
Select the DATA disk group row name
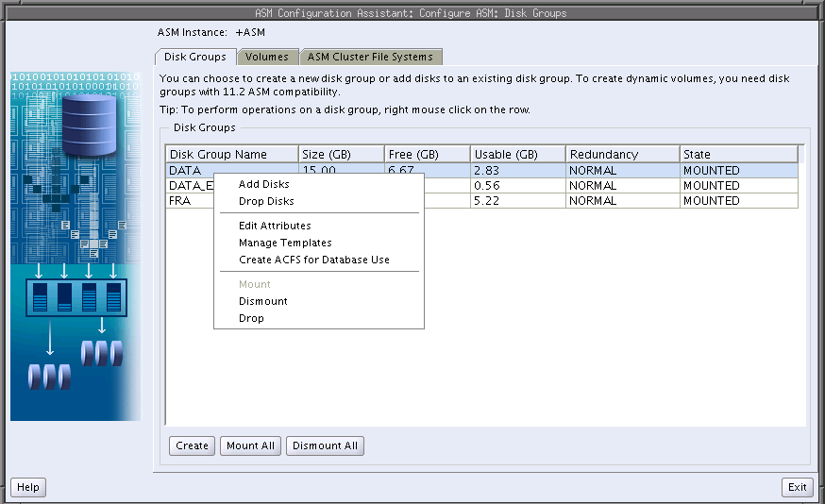tap(185, 171)
